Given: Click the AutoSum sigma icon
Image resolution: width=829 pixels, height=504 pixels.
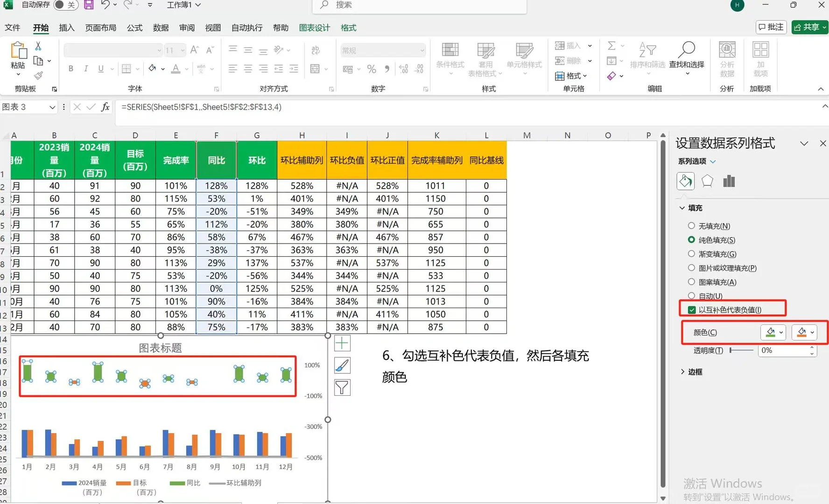Looking at the screenshot, I should tap(611, 46).
